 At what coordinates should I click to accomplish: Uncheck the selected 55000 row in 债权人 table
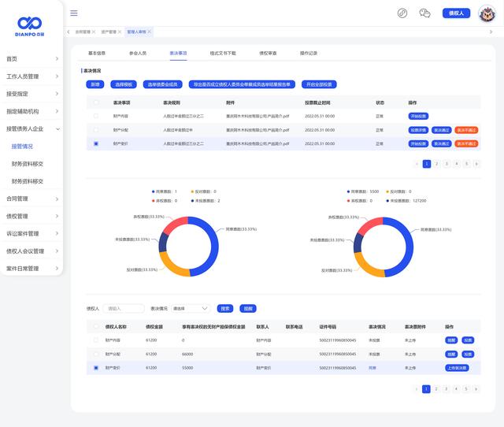click(x=96, y=368)
